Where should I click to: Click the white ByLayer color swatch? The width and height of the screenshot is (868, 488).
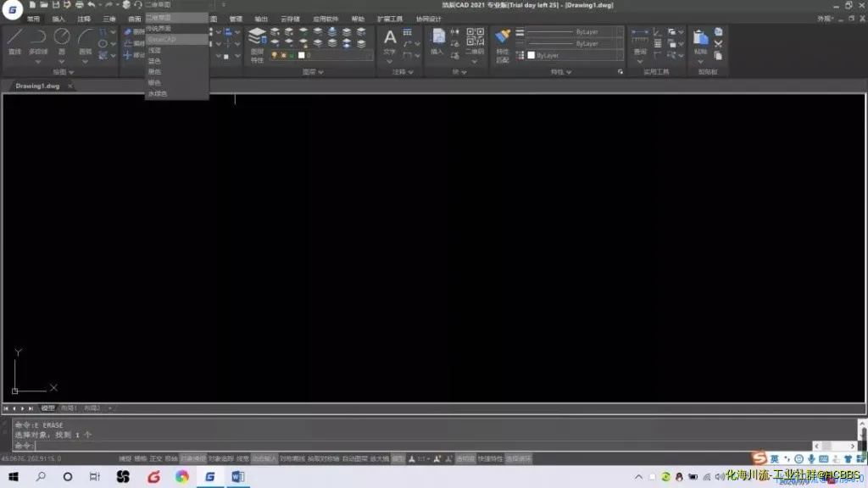(531, 55)
